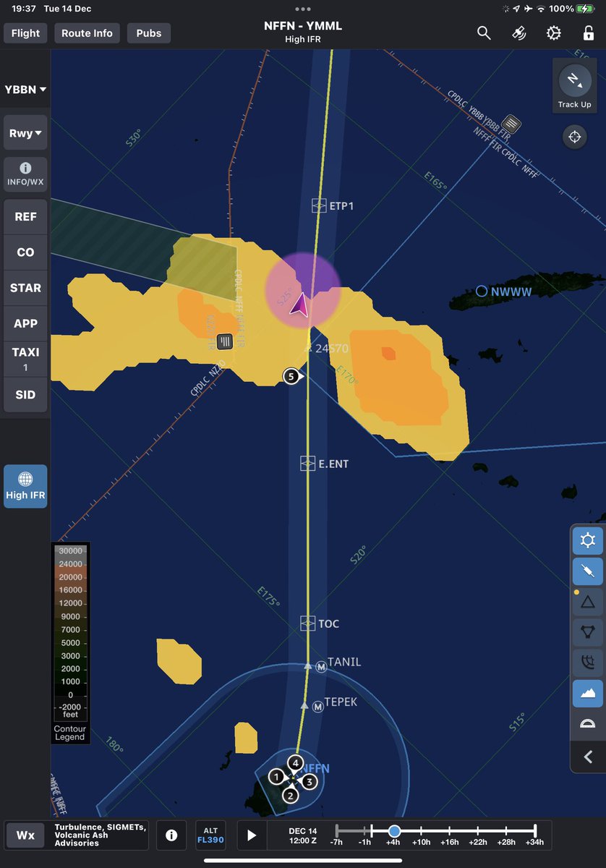This screenshot has height=868, width=606.
Task: Click the +10h mark on the timeline slider
Action: click(x=422, y=832)
